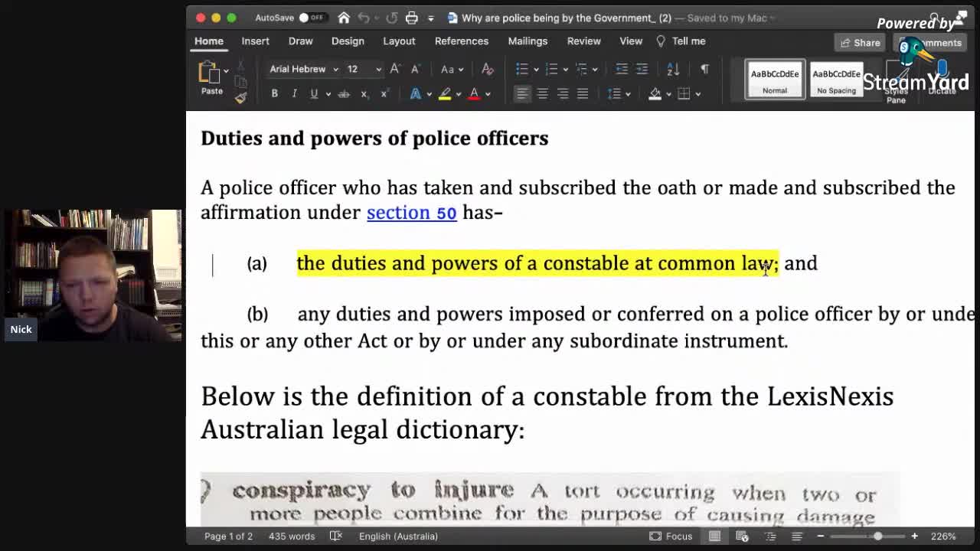Decrease font size with smaller A icon
The height and width of the screenshot is (551, 980).
416,69
